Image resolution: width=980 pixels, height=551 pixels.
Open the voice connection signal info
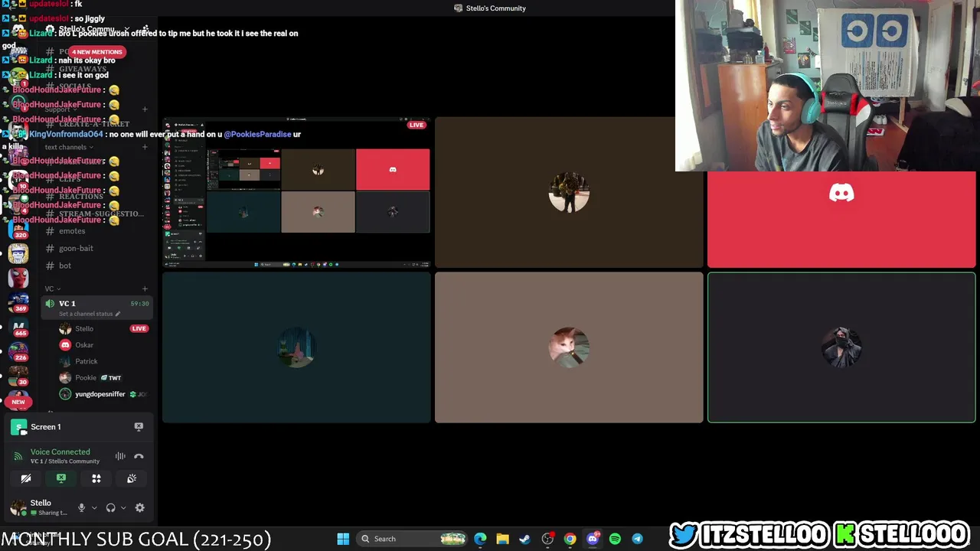(x=18, y=457)
